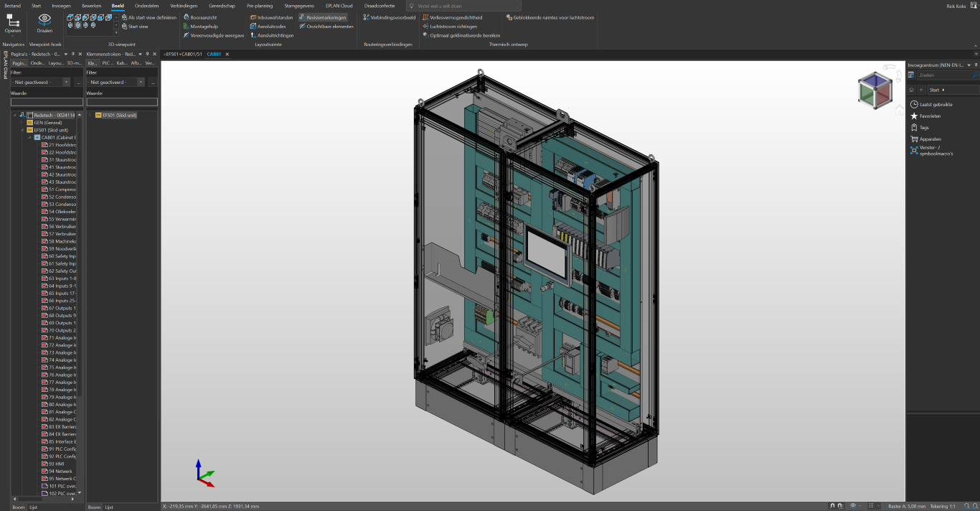Click the 3D view cube navigator
The image size is (980, 511).
(875, 90)
